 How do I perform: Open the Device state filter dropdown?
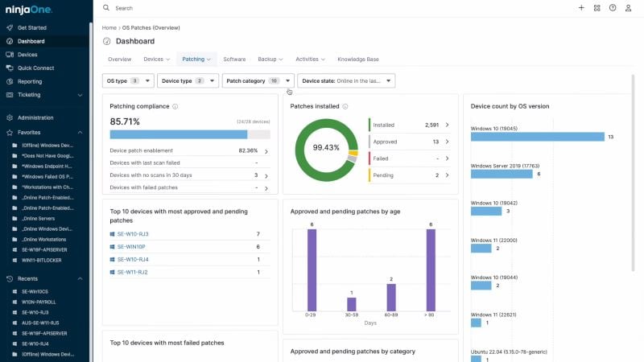pyautogui.click(x=346, y=81)
